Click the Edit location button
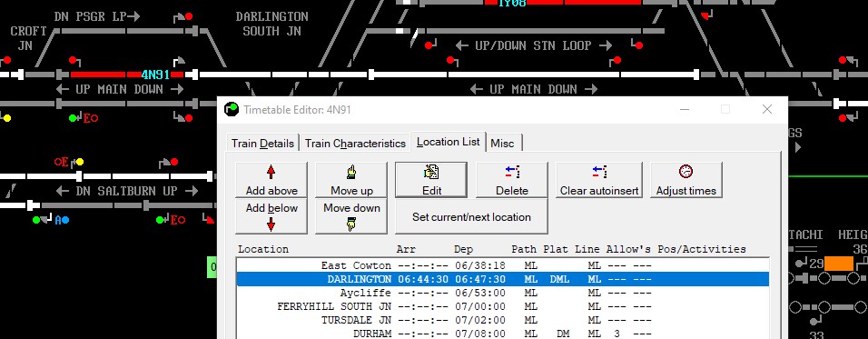Image resolution: width=868 pixels, height=339 pixels. point(431,180)
